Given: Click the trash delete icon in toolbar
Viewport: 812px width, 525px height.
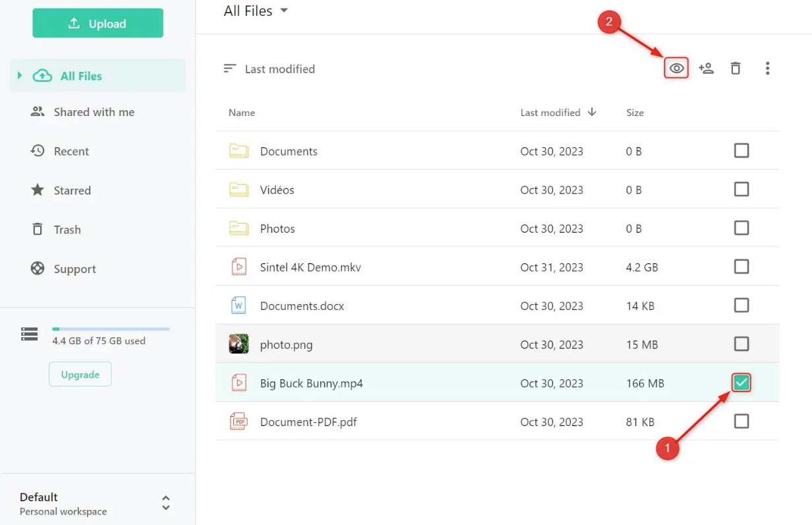Looking at the screenshot, I should [x=736, y=68].
